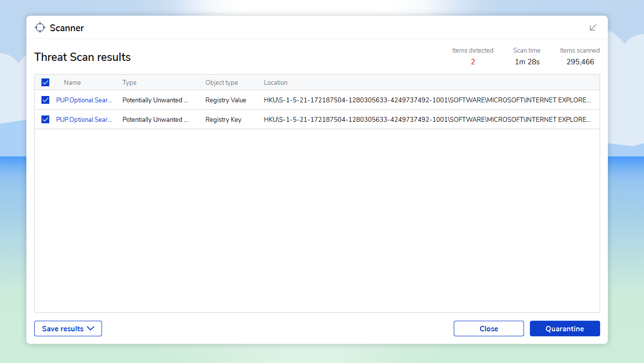The height and width of the screenshot is (363, 644).
Task: Select the Registry Value cell text
Action: 226,100
